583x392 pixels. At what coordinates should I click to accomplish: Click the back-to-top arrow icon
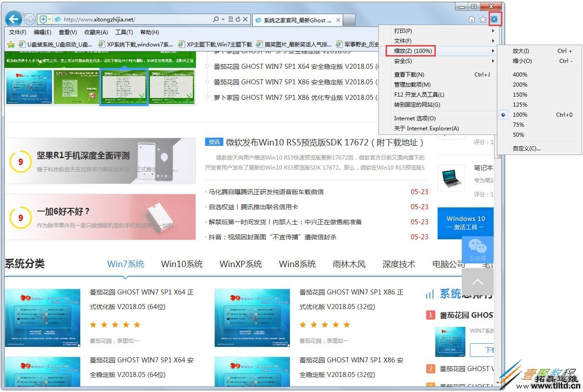478,282
